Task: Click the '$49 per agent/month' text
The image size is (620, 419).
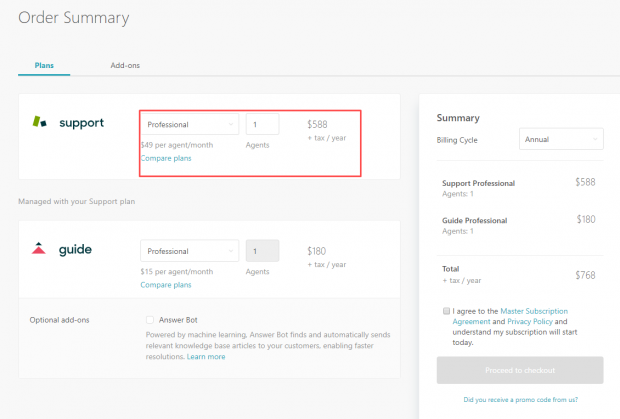Action: point(177,145)
